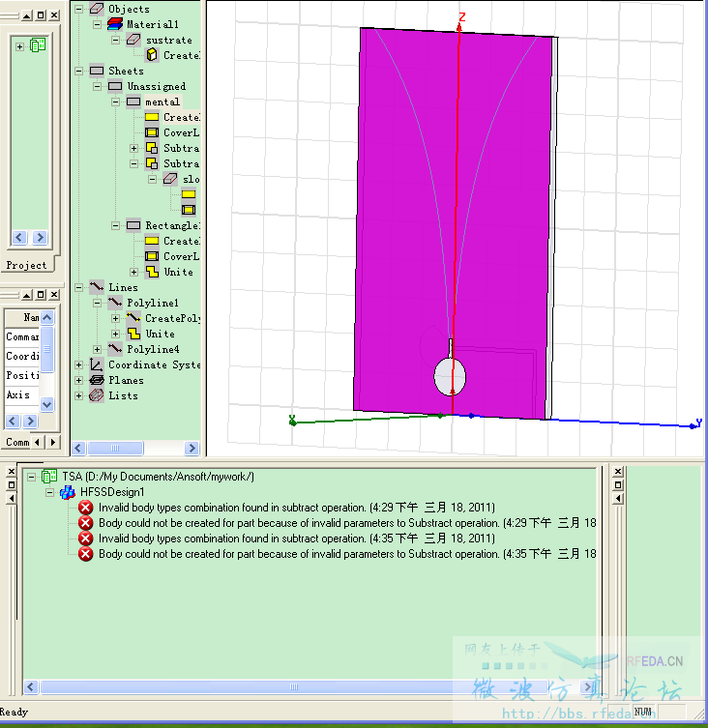Viewport: 708px width, 728px height.
Task: Click the sustrate object icon
Action: [133, 40]
